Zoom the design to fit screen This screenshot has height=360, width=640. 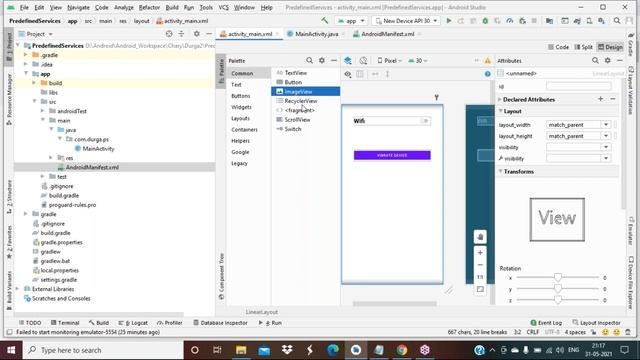coord(480,289)
